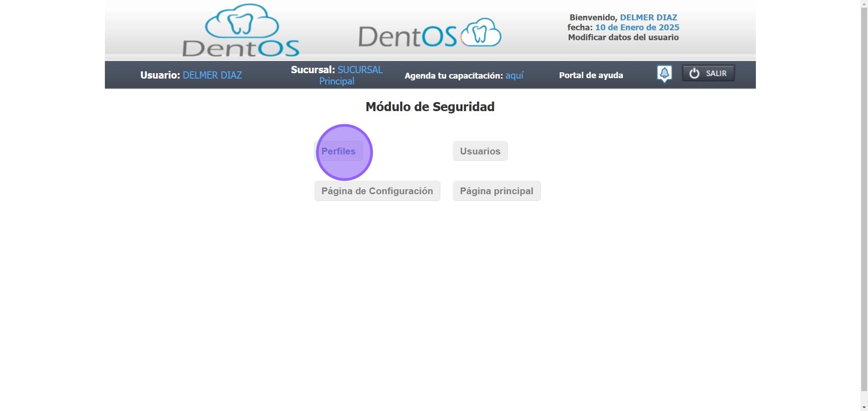Click the date 10 de Enero de 2025

(x=637, y=28)
